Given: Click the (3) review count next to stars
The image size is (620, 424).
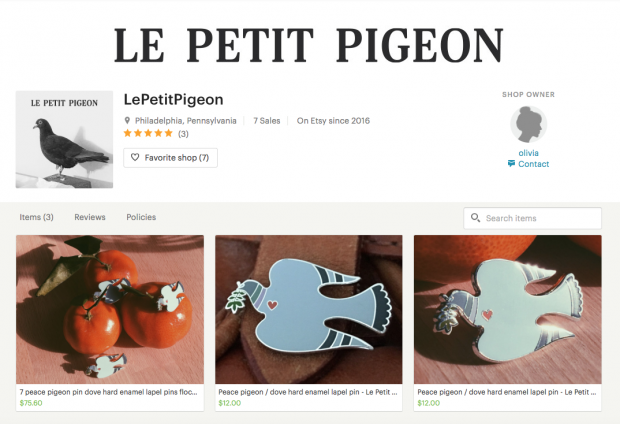Looking at the screenshot, I should tap(183, 134).
